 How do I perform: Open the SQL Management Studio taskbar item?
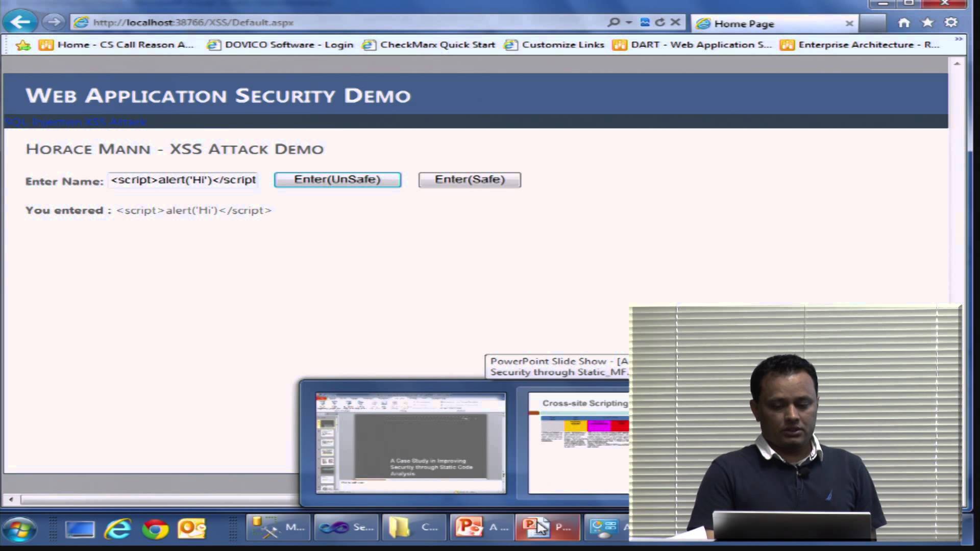point(278,528)
